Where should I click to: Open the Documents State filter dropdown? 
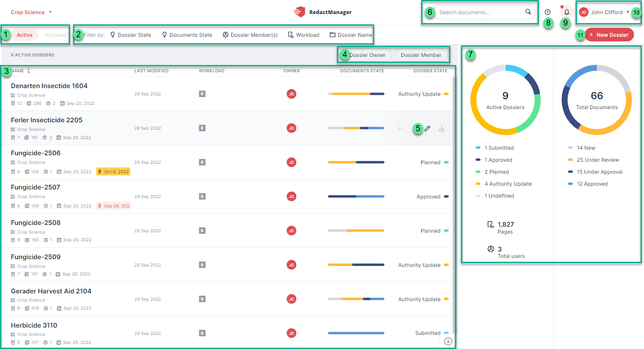tap(187, 35)
